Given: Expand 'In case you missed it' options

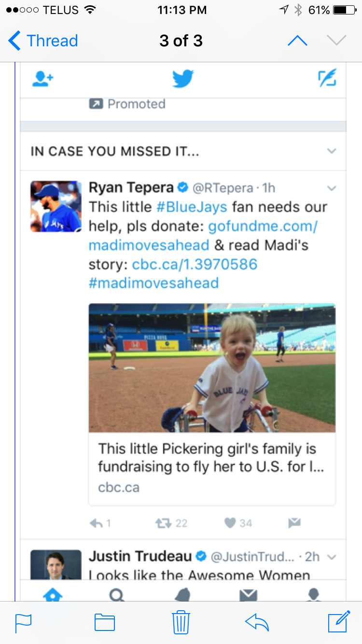Looking at the screenshot, I should (x=331, y=151).
